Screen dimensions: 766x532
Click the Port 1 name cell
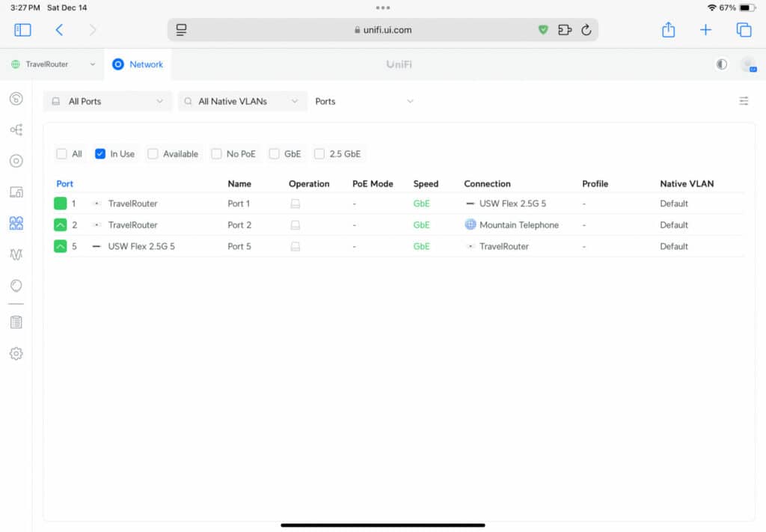[x=239, y=204]
